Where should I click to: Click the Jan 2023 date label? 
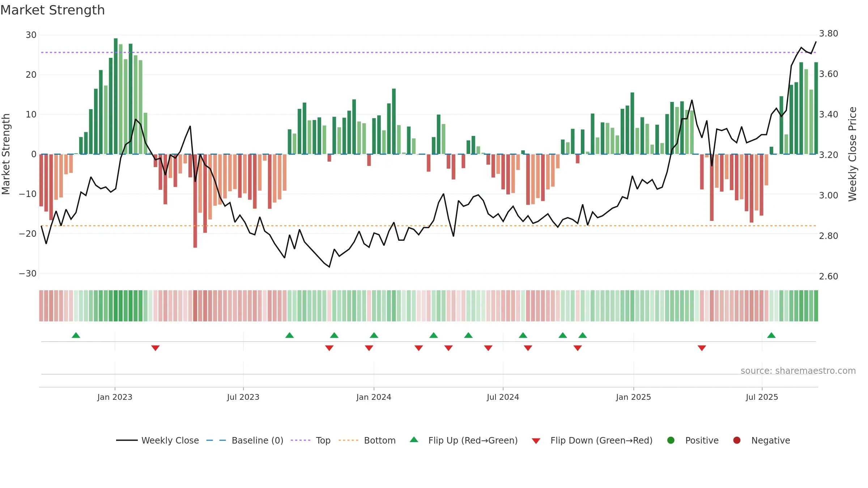click(x=115, y=397)
